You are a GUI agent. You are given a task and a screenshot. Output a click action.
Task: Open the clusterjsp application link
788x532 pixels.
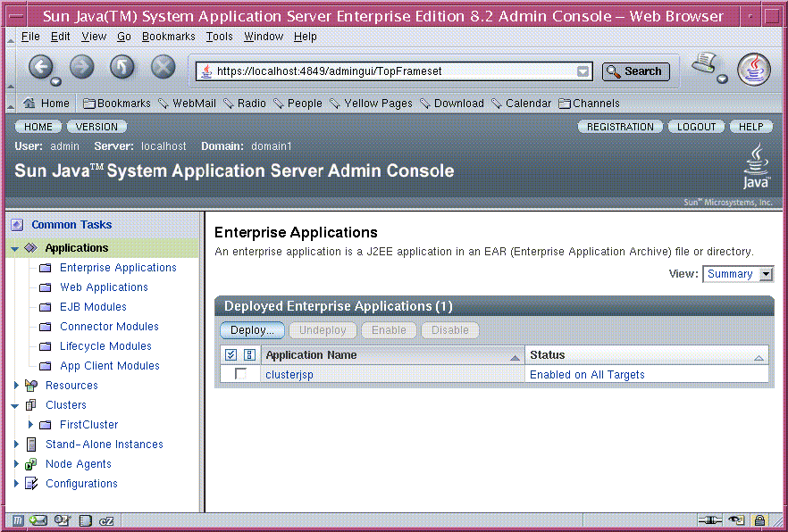(289, 374)
